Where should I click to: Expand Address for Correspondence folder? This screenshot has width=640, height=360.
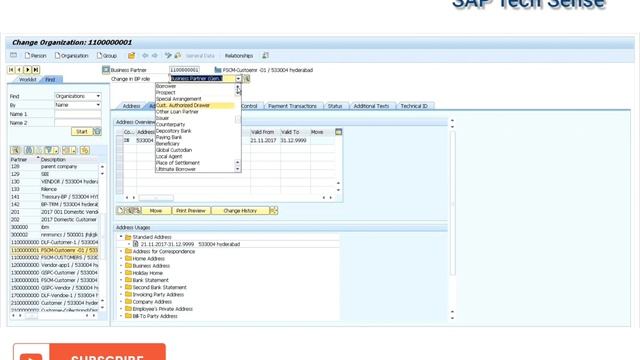pos(121,251)
